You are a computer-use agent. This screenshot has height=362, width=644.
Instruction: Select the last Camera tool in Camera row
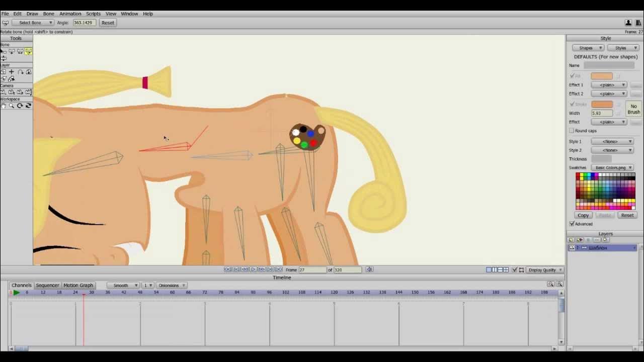pos(28,92)
